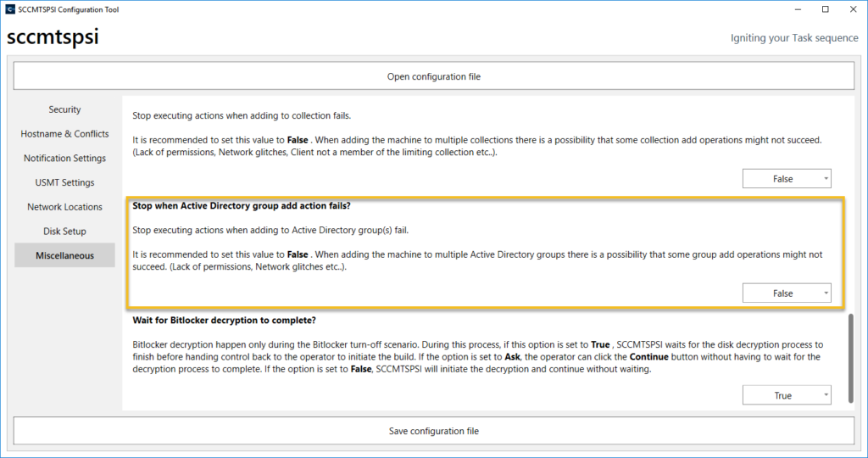
Task: Open Active Directory group failure dropdown
Action: click(x=786, y=293)
